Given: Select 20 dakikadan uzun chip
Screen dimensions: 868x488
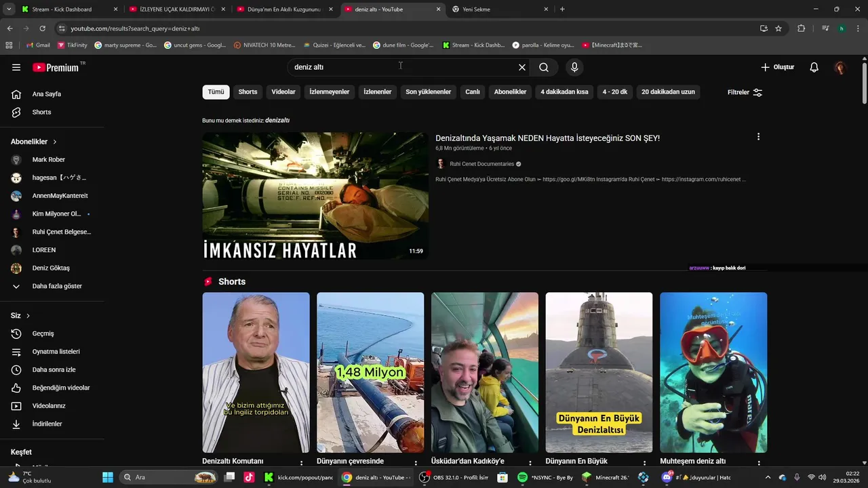Looking at the screenshot, I should click(668, 92).
